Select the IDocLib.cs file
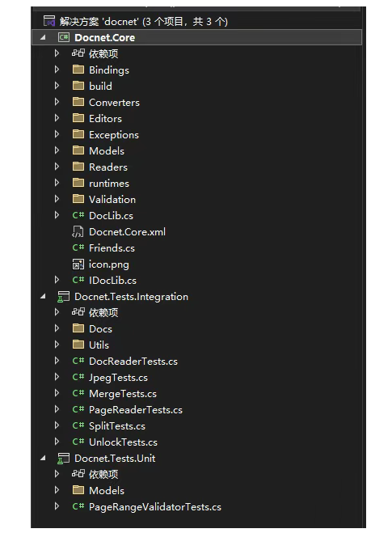 [112, 281]
